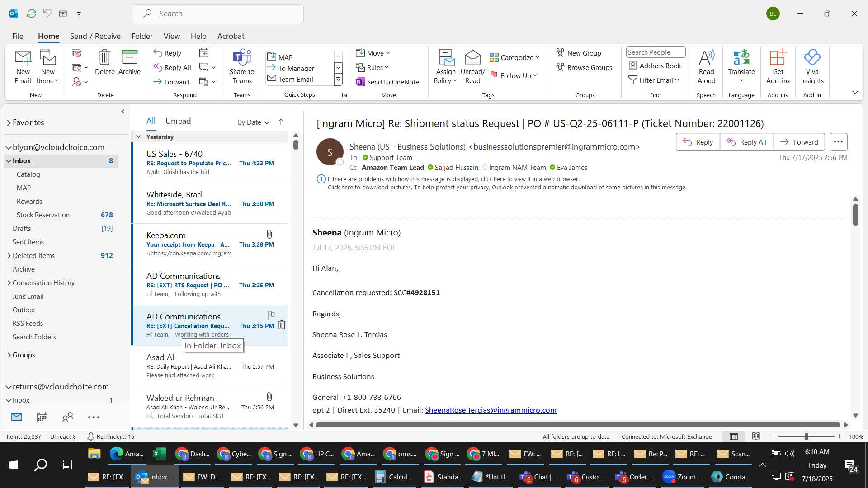This screenshot has width=868, height=488.
Task: Flag the AD Communications Cancellation email
Action: point(271,314)
